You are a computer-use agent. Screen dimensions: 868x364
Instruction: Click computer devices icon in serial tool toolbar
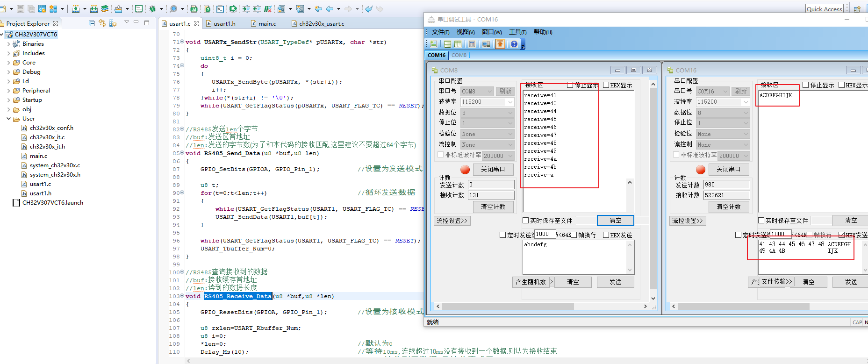pos(486,44)
